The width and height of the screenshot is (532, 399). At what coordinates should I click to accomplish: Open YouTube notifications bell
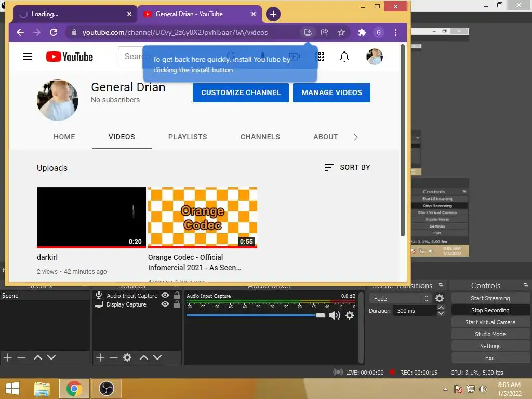(344, 56)
